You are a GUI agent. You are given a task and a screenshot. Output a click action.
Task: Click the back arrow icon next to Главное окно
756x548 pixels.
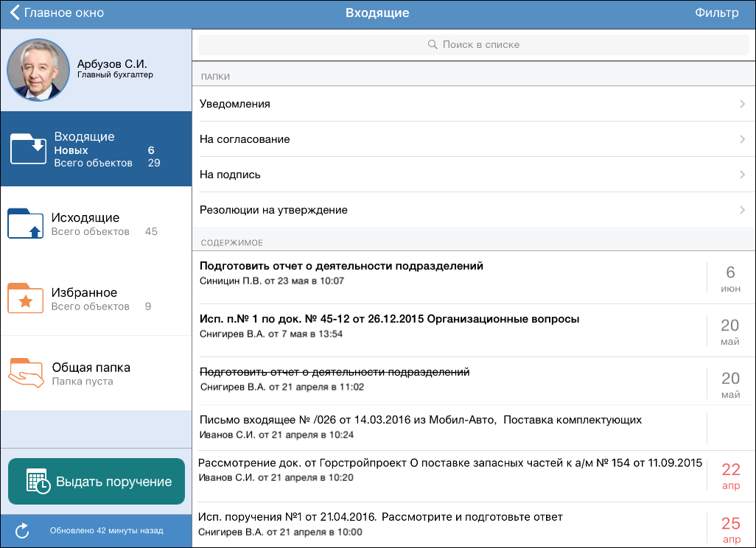tap(15, 13)
